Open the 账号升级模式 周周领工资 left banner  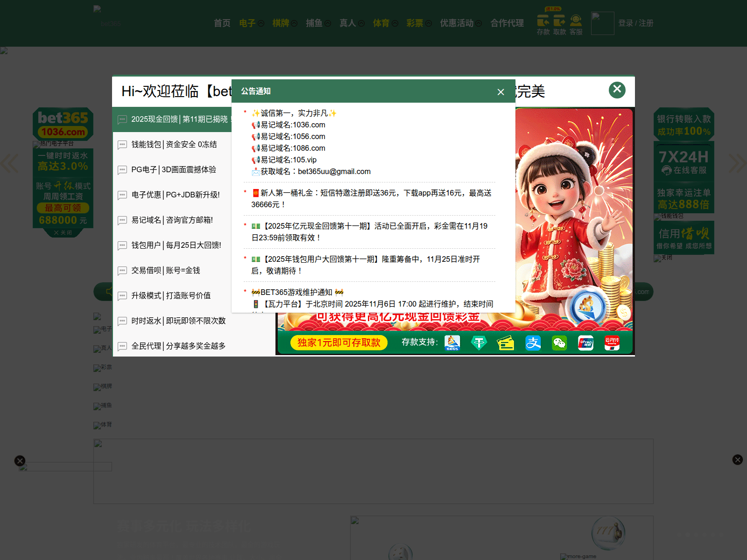(63, 202)
